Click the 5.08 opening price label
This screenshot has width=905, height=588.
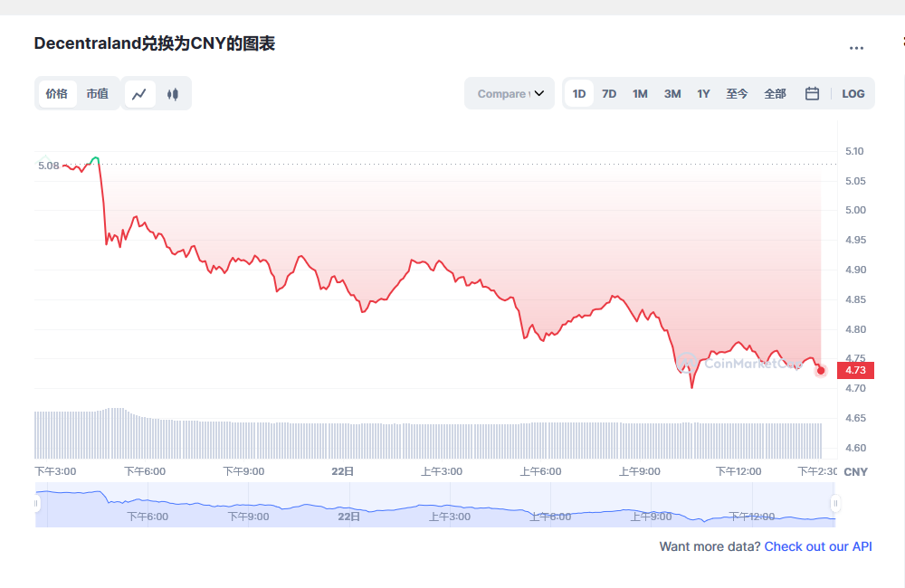[x=49, y=166]
